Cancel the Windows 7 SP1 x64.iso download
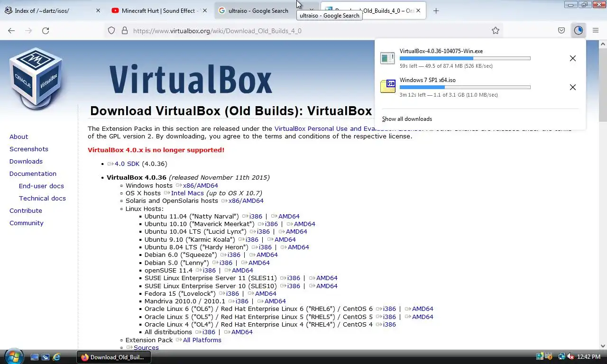Image resolution: width=607 pixels, height=364 pixels. [x=573, y=87]
